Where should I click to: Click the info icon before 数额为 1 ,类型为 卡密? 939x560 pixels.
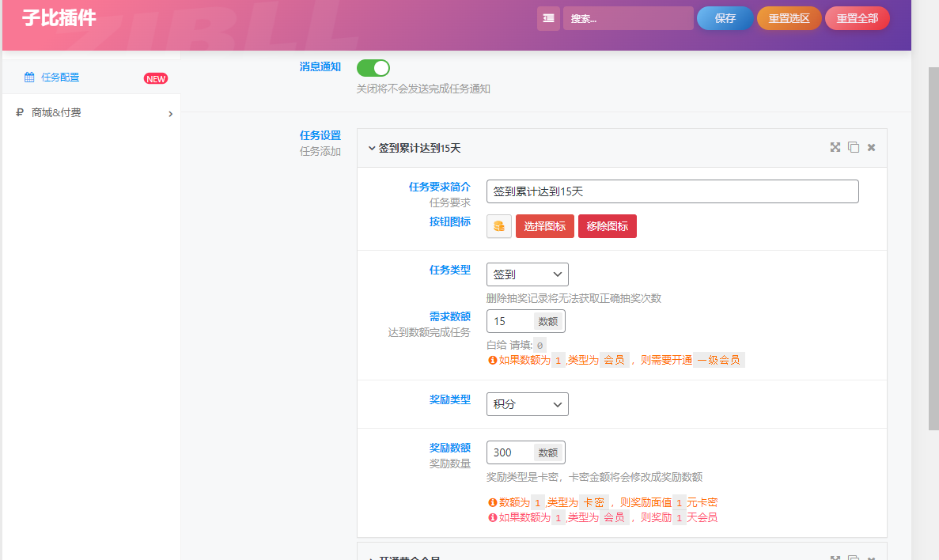pos(492,502)
